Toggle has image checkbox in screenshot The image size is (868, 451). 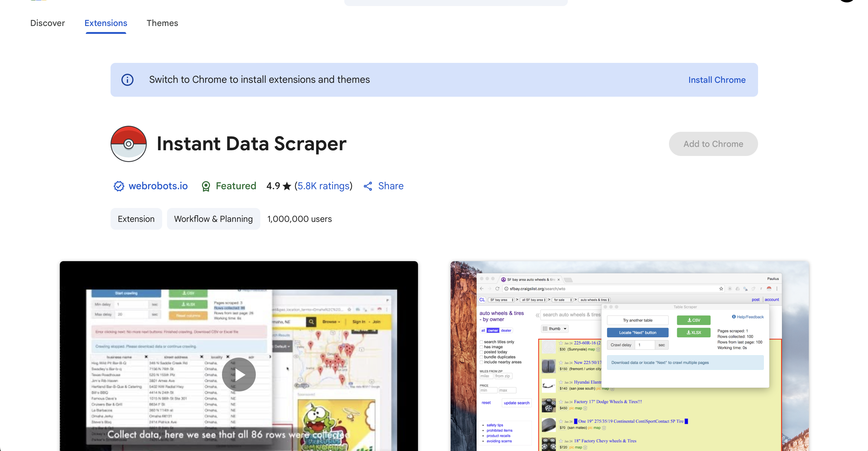(481, 347)
